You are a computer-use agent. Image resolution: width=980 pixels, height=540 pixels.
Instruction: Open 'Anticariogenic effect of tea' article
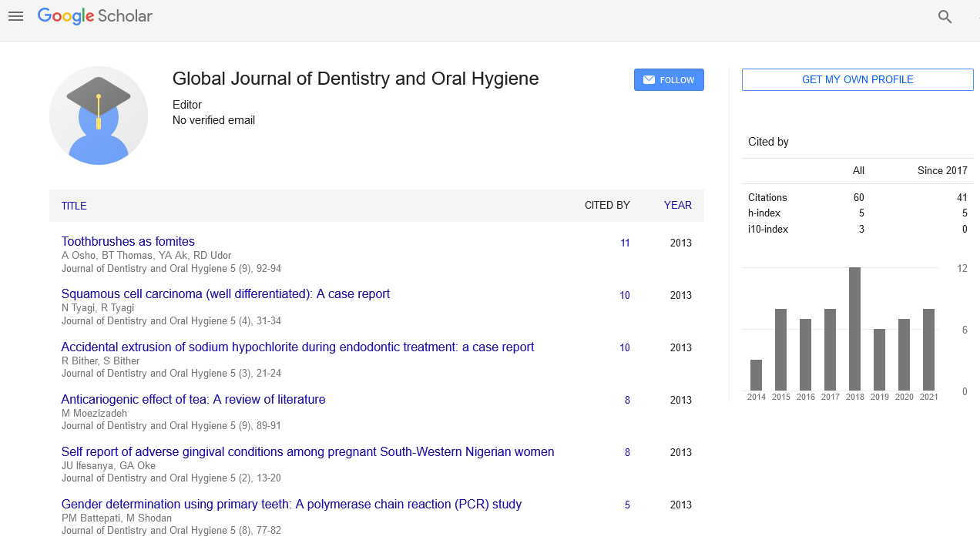pyautogui.click(x=193, y=399)
